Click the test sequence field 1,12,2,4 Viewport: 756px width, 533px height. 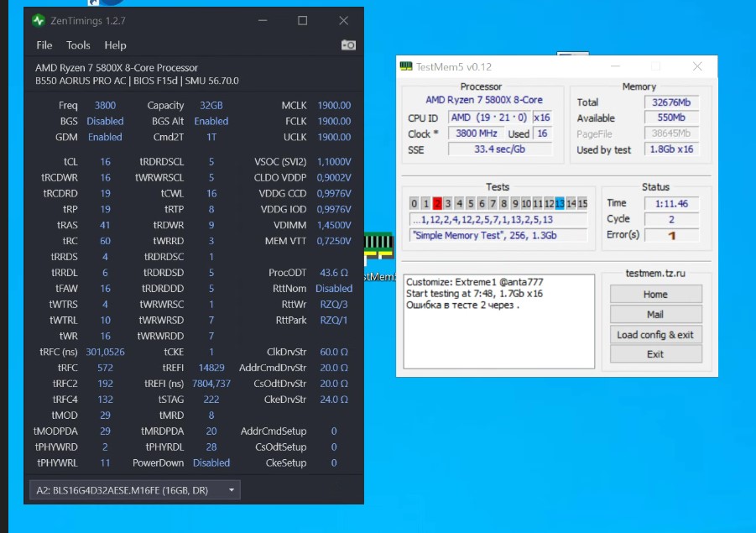498,219
